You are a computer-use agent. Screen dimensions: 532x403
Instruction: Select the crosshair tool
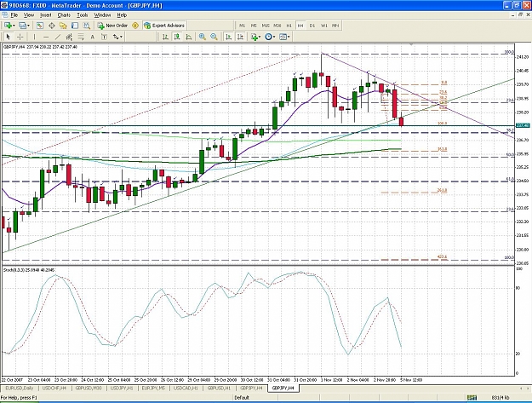tap(20, 37)
